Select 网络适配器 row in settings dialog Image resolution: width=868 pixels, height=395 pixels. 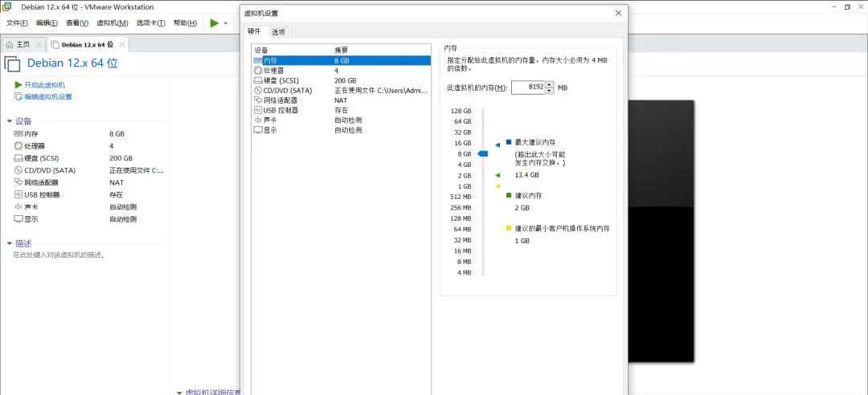tap(341, 100)
